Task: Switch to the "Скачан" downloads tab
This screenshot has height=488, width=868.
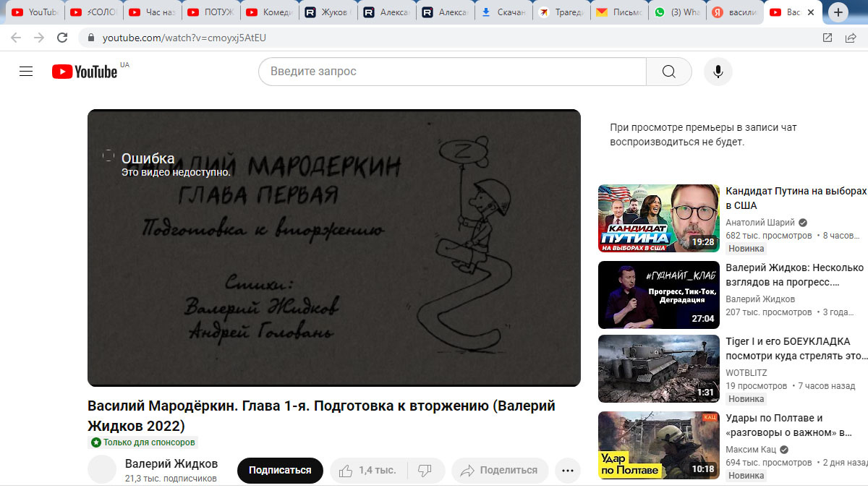Action: pos(503,12)
